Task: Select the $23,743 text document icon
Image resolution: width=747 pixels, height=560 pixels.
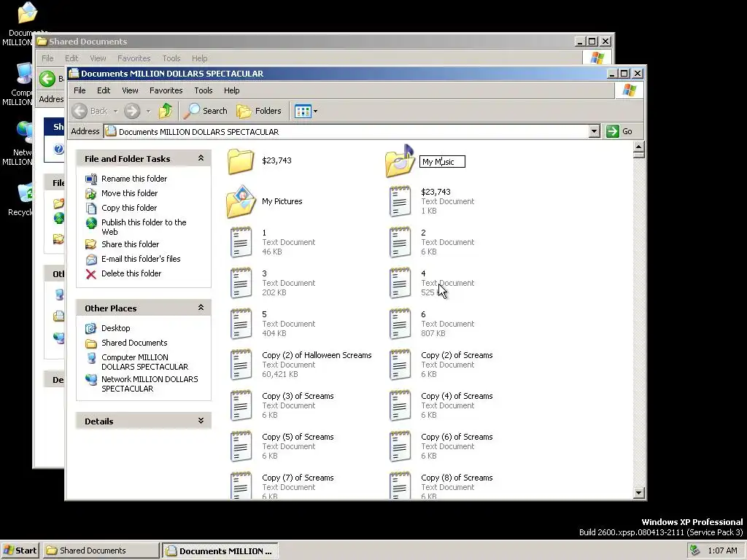Action: click(x=400, y=201)
